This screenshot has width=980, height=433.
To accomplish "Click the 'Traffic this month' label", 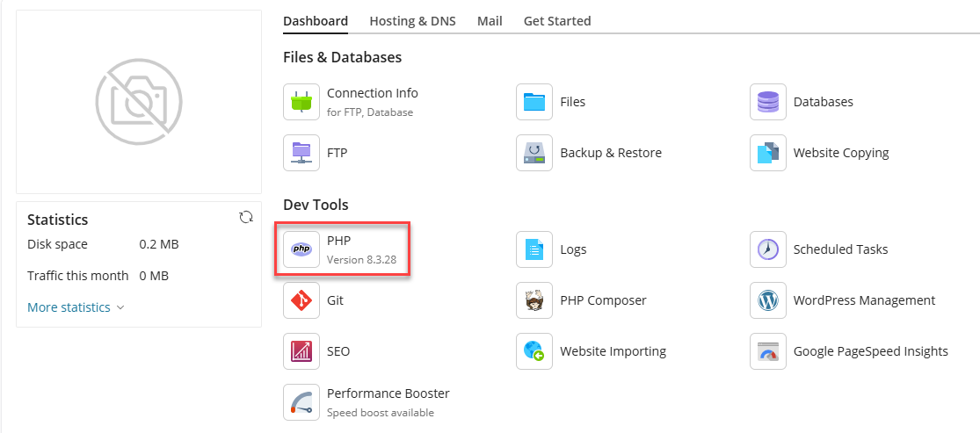I will [x=78, y=276].
